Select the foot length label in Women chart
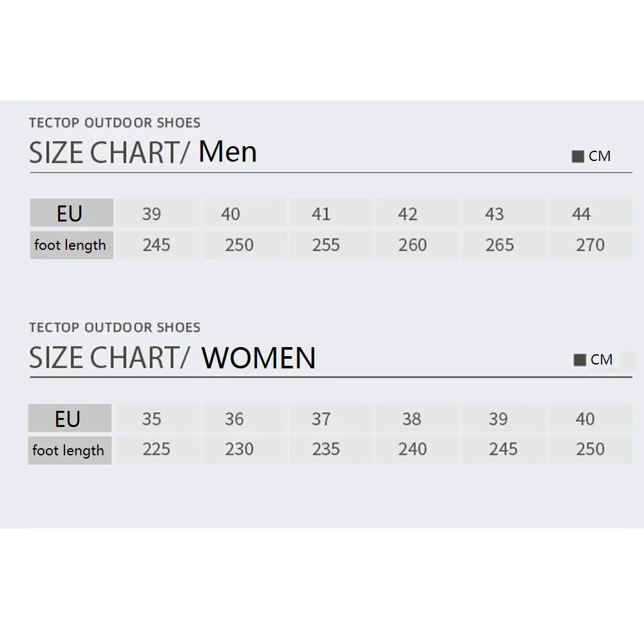The image size is (644, 644). (68, 450)
